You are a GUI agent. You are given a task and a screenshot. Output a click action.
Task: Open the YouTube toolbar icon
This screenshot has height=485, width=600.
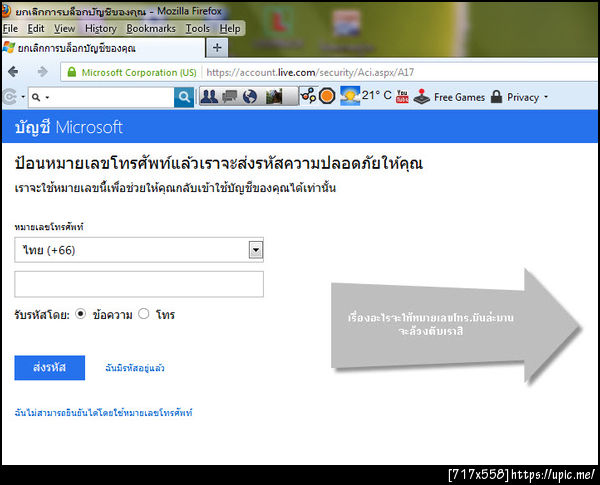tap(402, 96)
